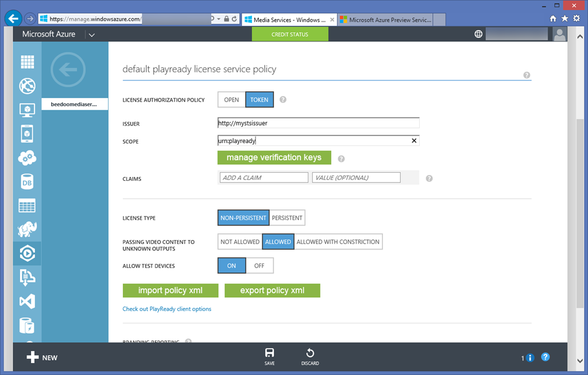Refresh the page in address bar
This screenshot has height=375, width=588.
(x=234, y=19)
